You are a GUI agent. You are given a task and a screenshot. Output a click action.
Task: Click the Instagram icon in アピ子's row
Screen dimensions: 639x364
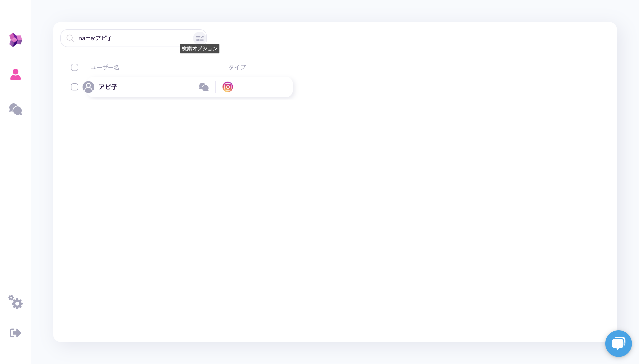pyautogui.click(x=227, y=87)
